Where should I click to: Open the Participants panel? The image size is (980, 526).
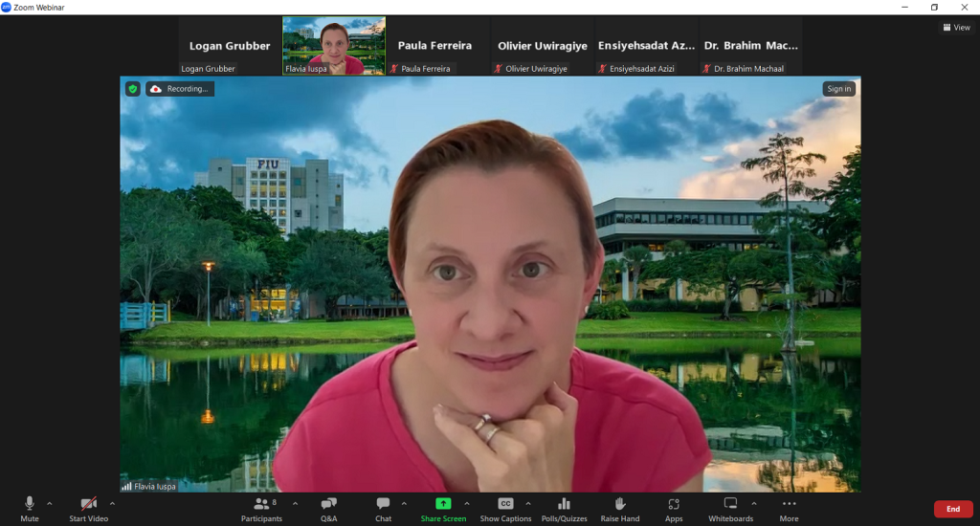click(x=261, y=508)
